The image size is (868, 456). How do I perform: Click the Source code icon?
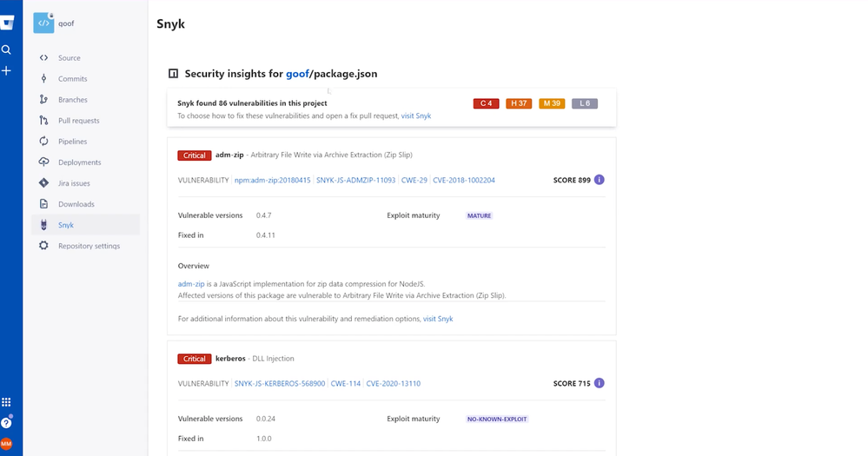click(x=43, y=57)
